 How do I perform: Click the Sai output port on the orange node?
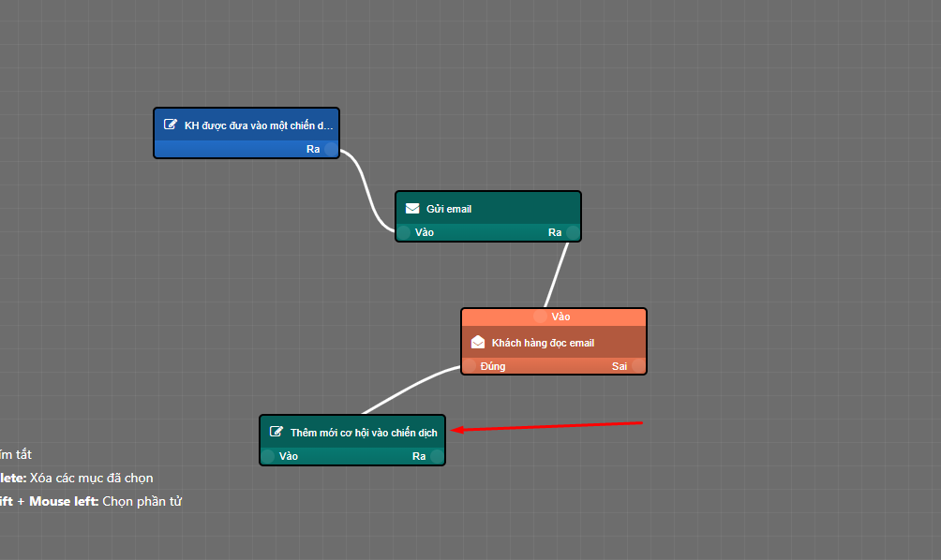[637, 366]
